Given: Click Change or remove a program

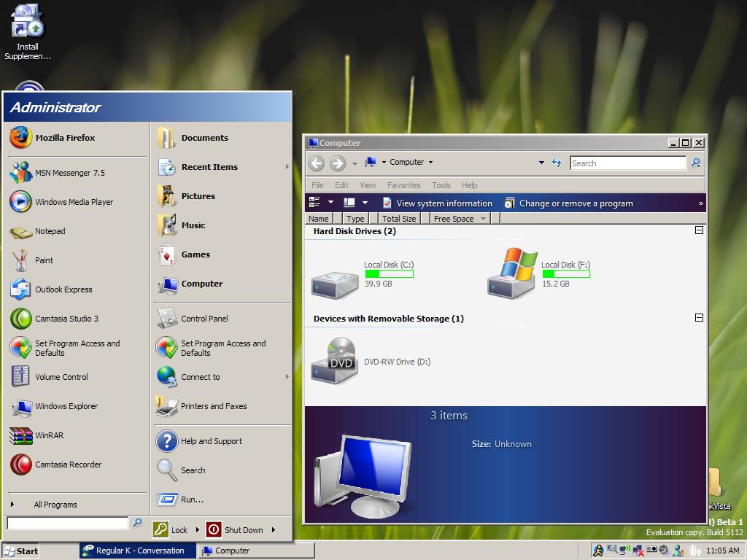Looking at the screenshot, I should [x=576, y=203].
